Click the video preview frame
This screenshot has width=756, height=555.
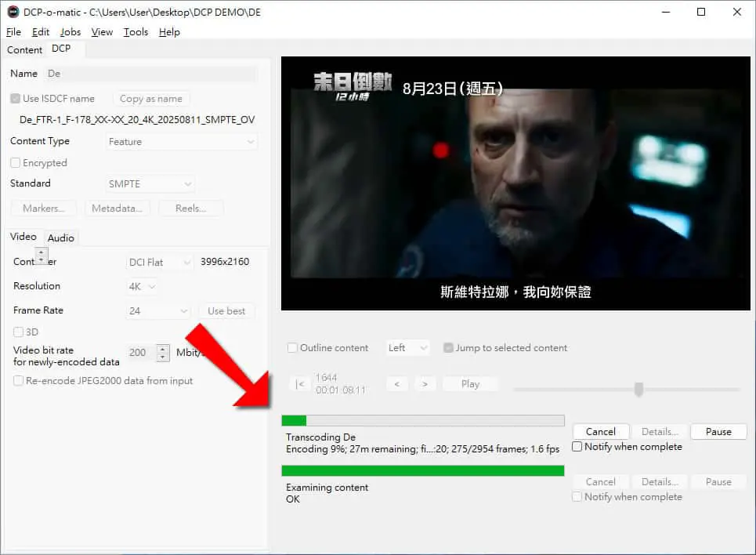pos(515,183)
